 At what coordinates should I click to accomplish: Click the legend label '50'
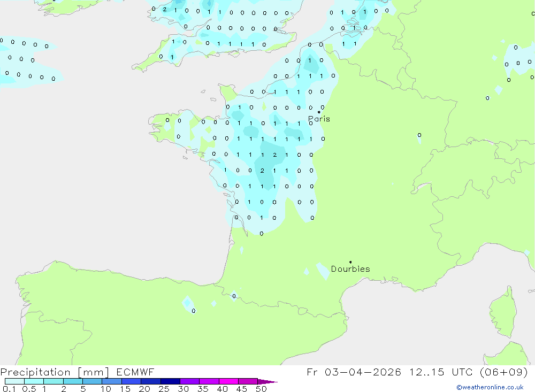pos(261,389)
